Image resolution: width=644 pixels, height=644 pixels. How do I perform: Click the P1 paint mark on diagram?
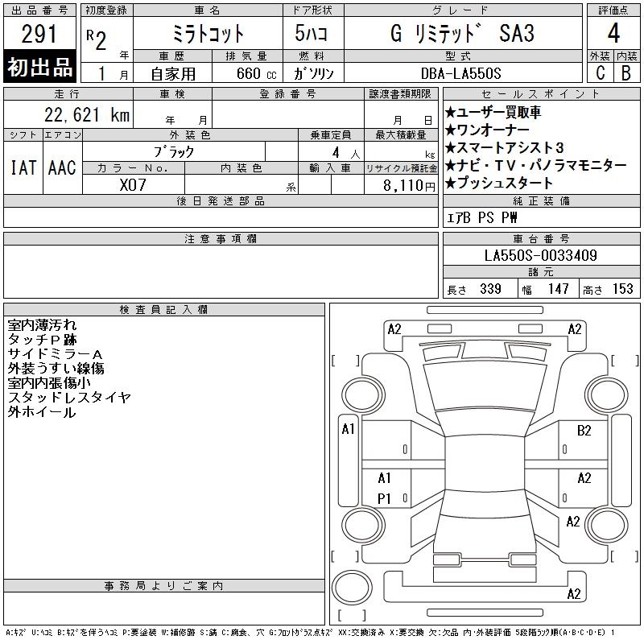384,498
